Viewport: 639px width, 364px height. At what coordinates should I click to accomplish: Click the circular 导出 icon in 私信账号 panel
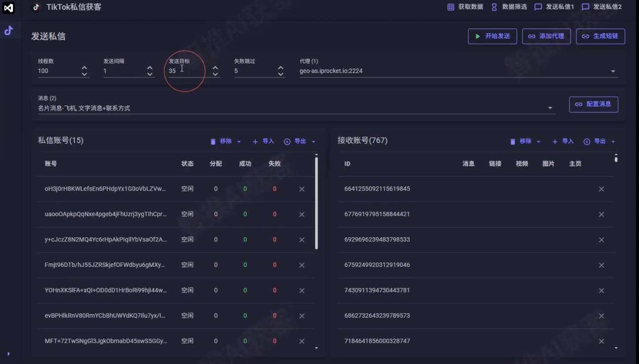(288, 141)
